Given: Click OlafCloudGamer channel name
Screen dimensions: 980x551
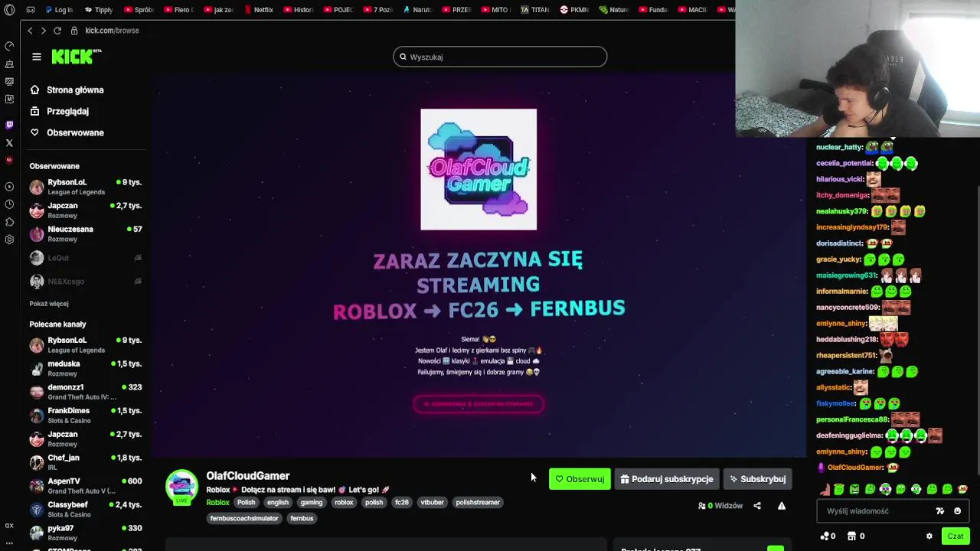Looking at the screenshot, I should pos(247,476).
